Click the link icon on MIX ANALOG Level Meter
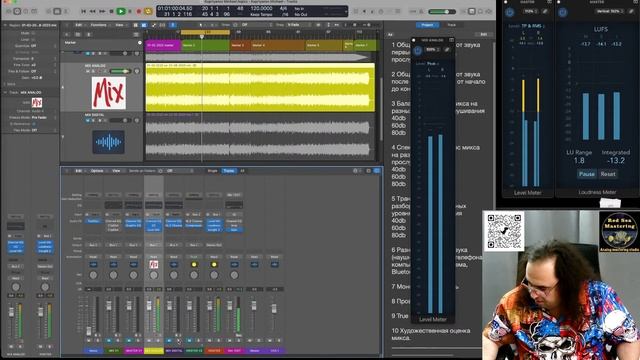 [447, 50]
